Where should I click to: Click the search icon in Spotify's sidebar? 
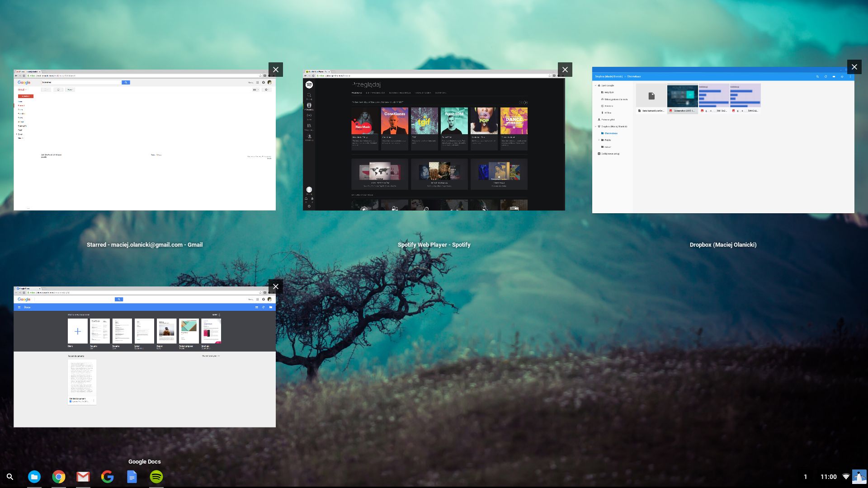coord(309,95)
